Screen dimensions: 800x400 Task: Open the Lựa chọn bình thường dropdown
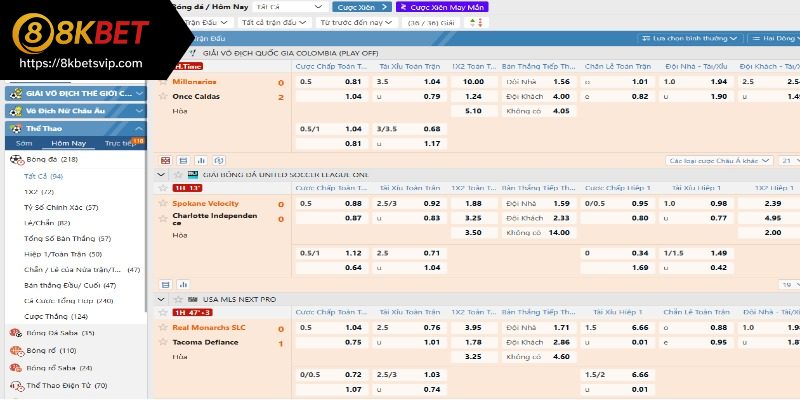click(x=689, y=38)
